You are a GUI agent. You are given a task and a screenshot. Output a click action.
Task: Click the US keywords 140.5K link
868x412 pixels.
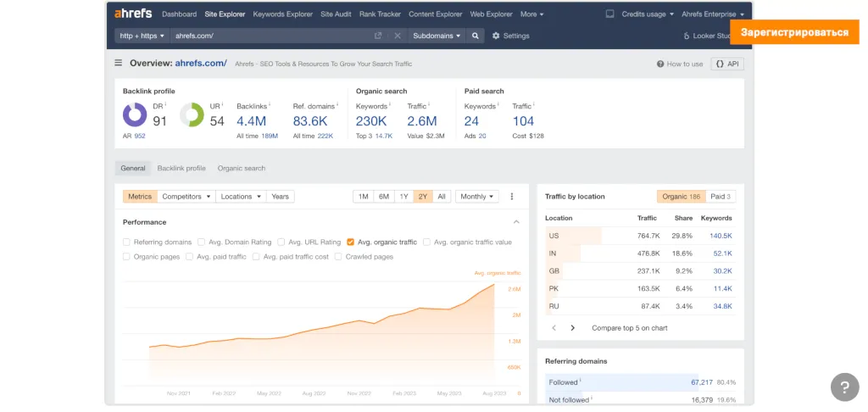click(x=721, y=236)
